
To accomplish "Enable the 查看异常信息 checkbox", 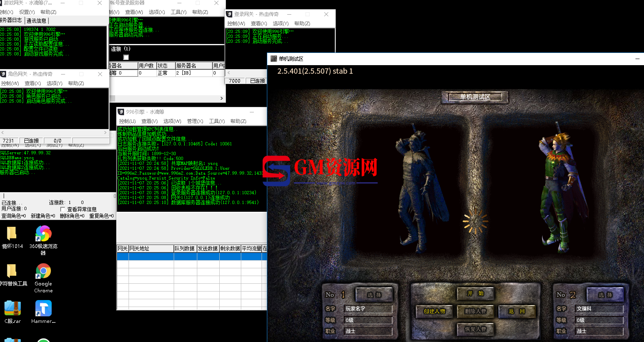I will click(63, 209).
